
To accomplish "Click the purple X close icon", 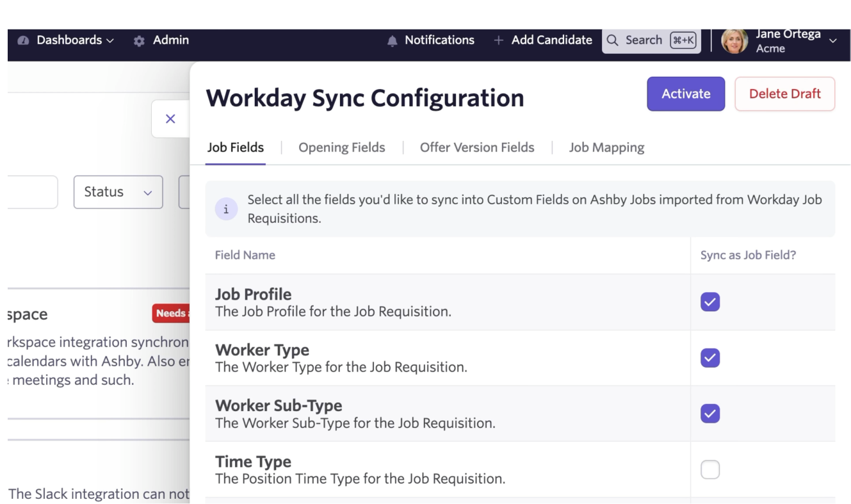I will (x=170, y=118).
